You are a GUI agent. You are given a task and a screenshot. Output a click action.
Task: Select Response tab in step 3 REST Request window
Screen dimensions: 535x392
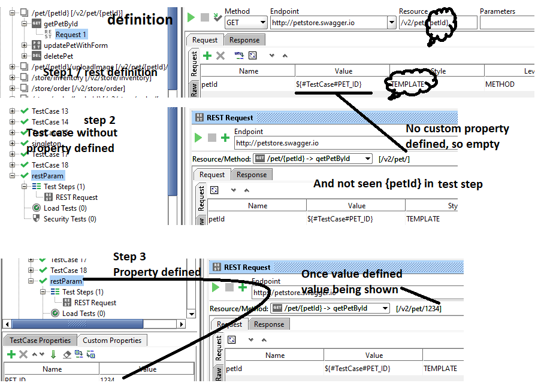[269, 324]
